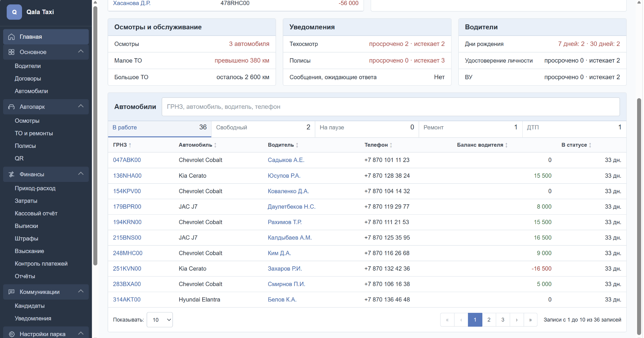644x338 pixels.
Task: Open the Показывать rows-per-page dropdown
Action: 160,320
